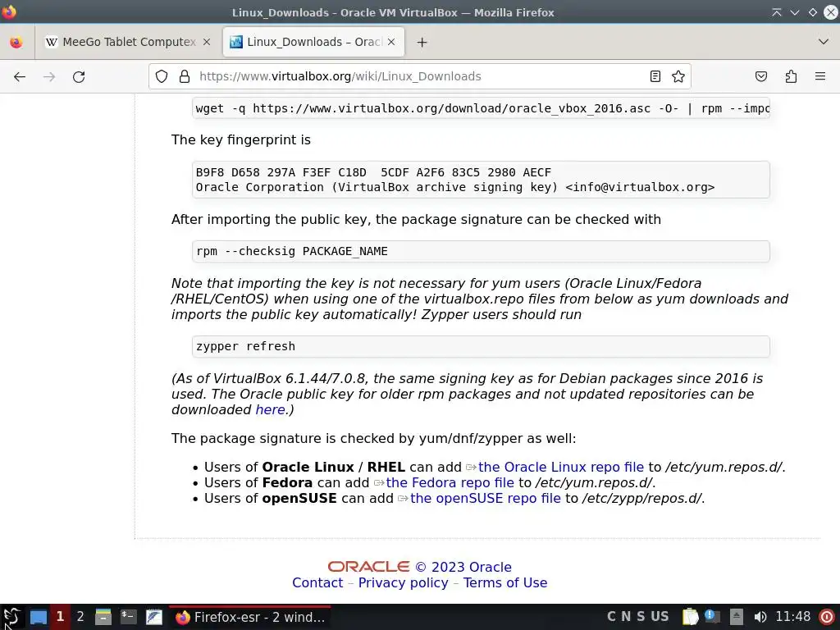The height and width of the screenshot is (630, 840).
Task: Bookmark this page with the star
Action: coord(678,76)
